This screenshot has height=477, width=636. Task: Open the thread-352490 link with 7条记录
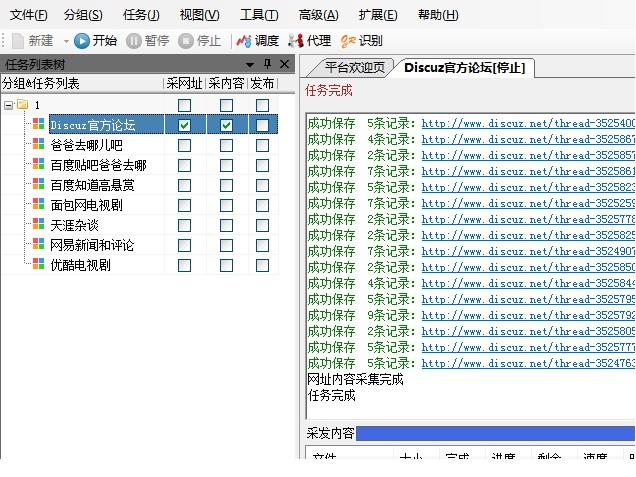(x=528, y=251)
